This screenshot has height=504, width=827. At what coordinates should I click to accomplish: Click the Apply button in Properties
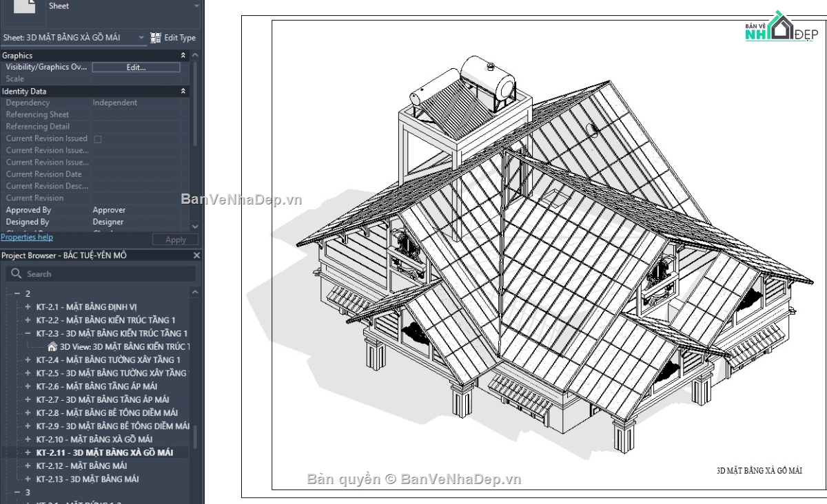(x=176, y=240)
